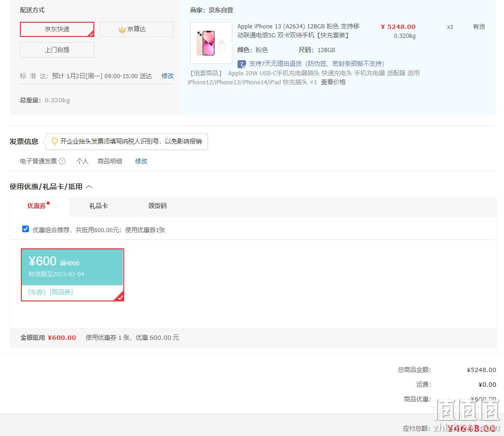
Task: Click the 总重量 0.320kg value
Action: coord(57,100)
